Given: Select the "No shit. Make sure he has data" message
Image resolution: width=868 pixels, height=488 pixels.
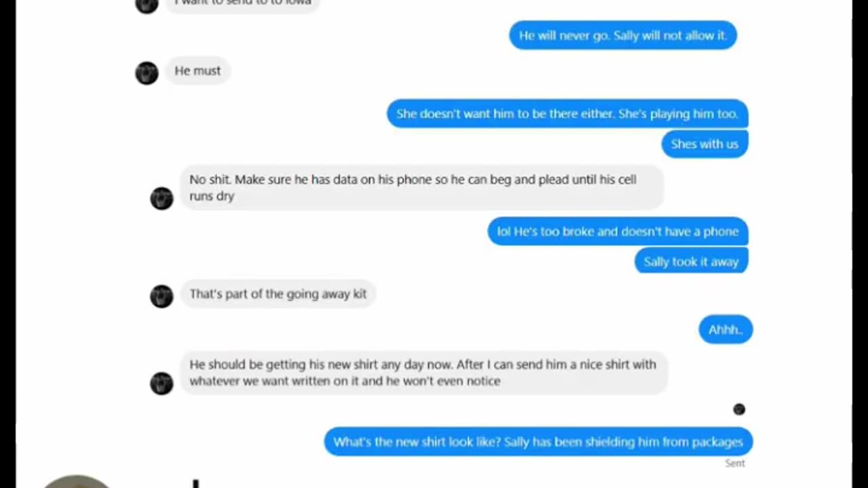Looking at the screenshot, I should pos(421,188).
